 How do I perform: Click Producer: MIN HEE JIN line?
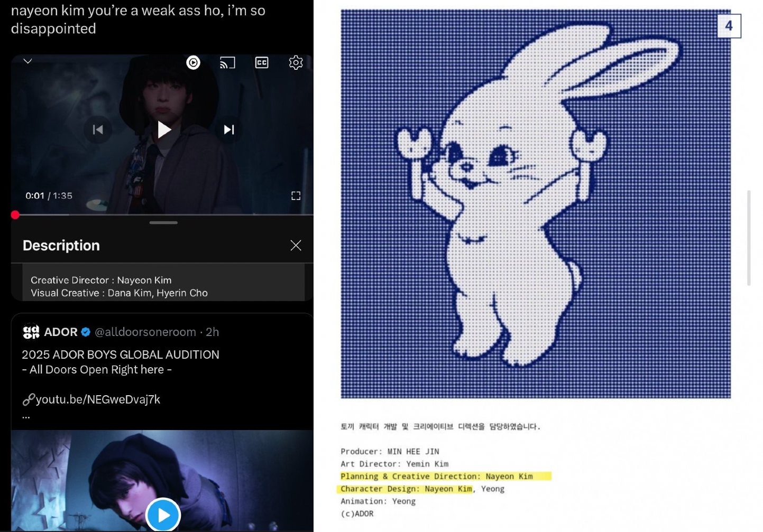[x=390, y=451]
